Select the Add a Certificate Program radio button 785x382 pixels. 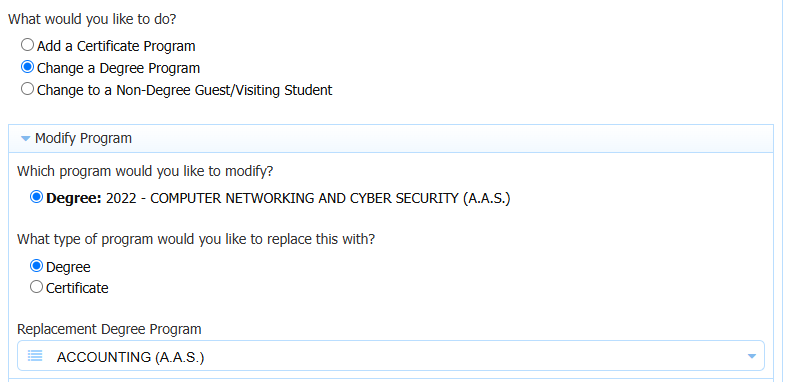28,45
